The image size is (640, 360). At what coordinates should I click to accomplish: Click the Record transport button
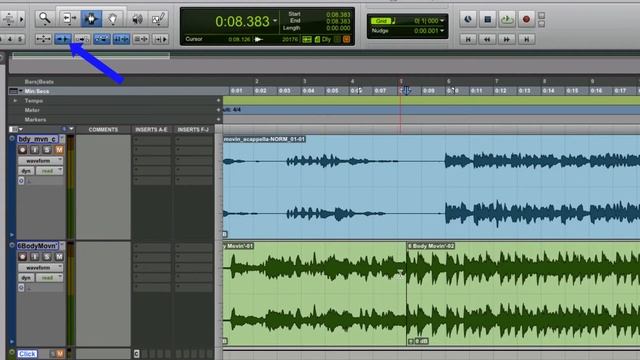pyautogui.click(x=526, y=19)
